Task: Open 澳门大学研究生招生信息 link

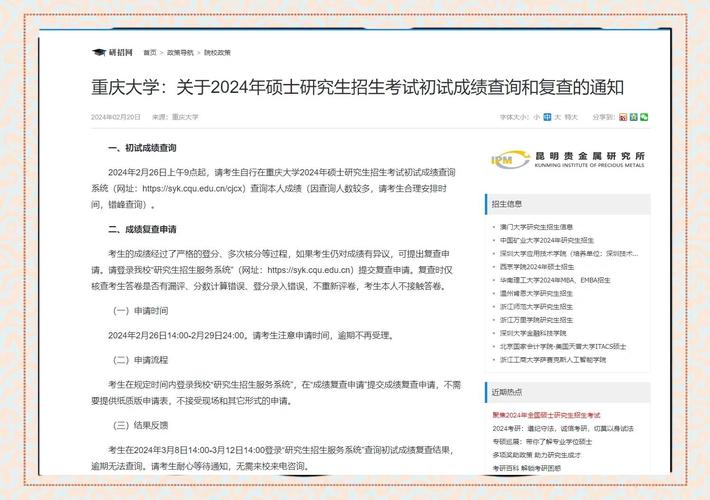Action: (536, 227)
